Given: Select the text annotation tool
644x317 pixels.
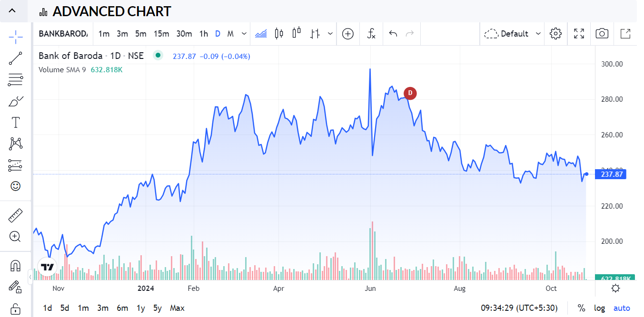Looking at the screenshot, I should [15, 122].
